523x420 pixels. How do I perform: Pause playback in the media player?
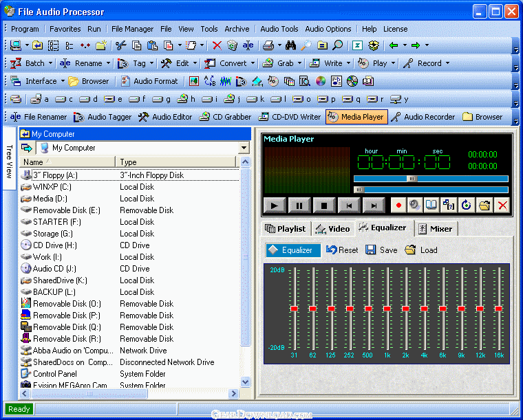coord(299,205)
